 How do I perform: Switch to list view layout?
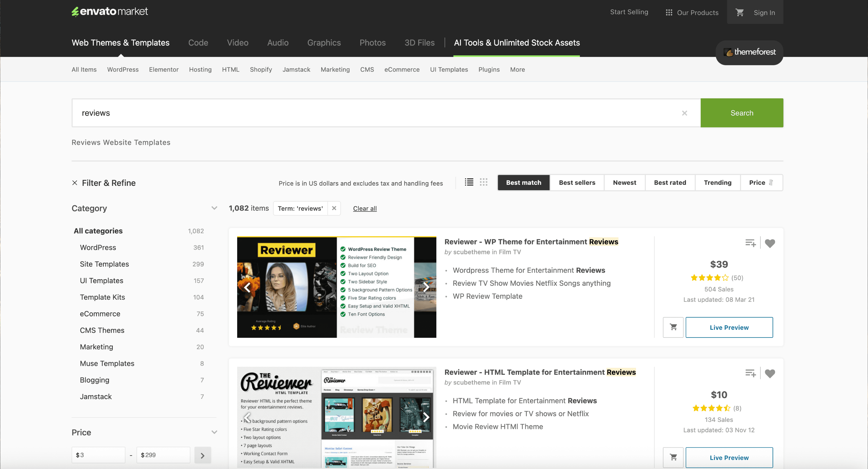tap(469, 182)
